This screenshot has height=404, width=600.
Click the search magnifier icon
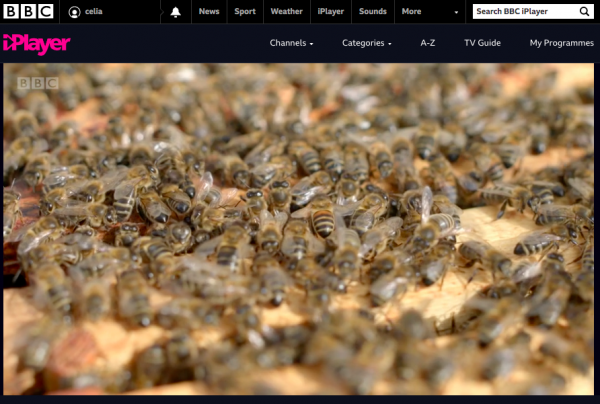tap(584, 11)
